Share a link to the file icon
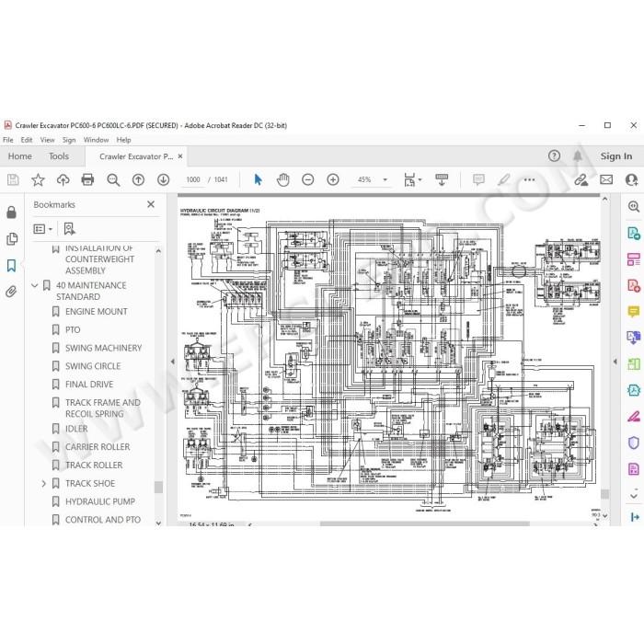Image resolution: width=644 pixels, height=644 pixels. [x=581, y=179]
